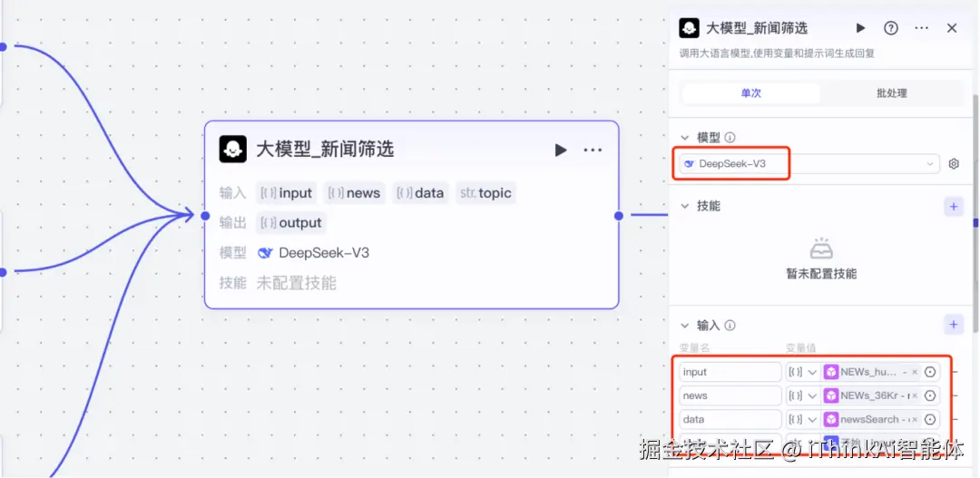The image size is (980, 478).
Task: Delete the news row with minus button
Action: pyautogui.click(x=955, y=395)
